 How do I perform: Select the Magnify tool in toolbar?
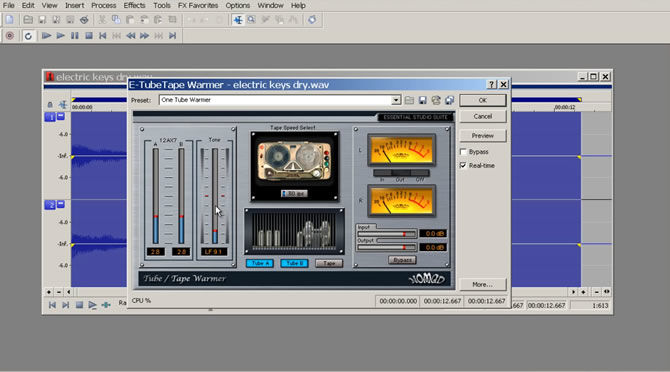click(x=252, y=20)
